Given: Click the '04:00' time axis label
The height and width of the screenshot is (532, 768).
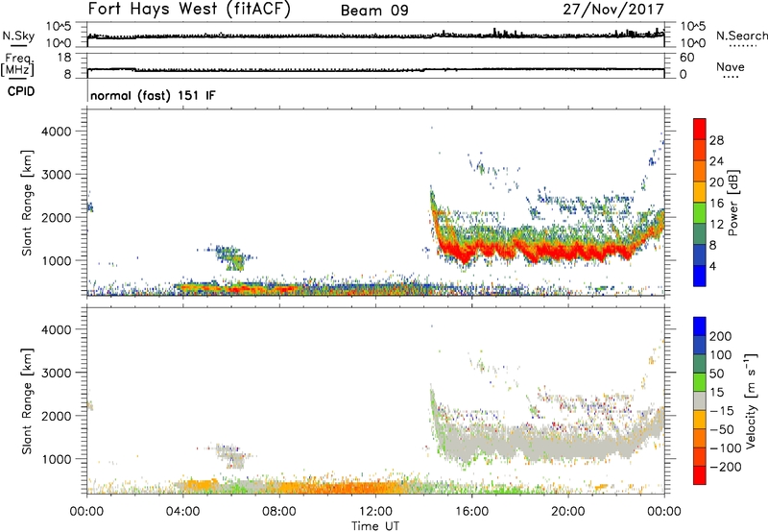Looking at the screenshot, I should tap(182, 512).
